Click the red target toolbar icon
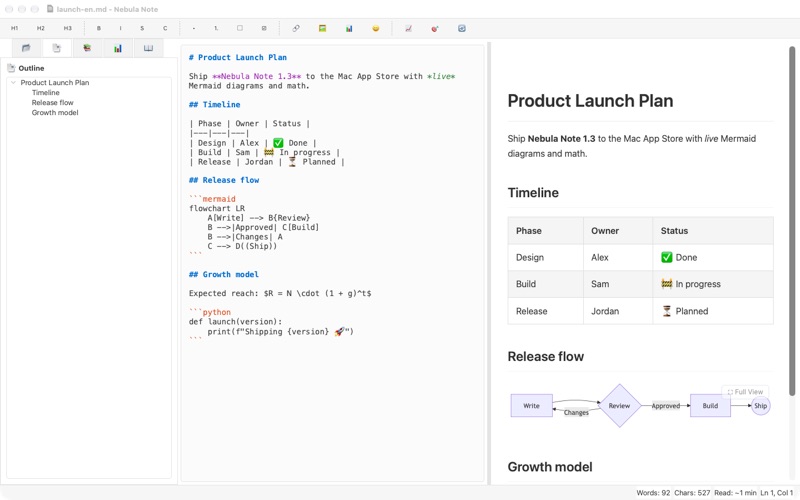 click(435, 29)
